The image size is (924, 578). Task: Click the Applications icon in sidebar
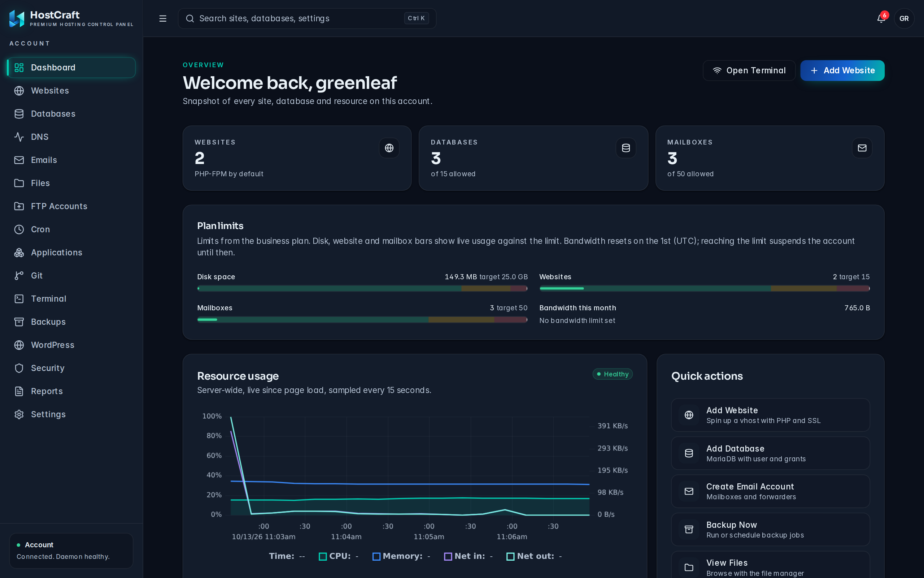[x=19, y=253]
